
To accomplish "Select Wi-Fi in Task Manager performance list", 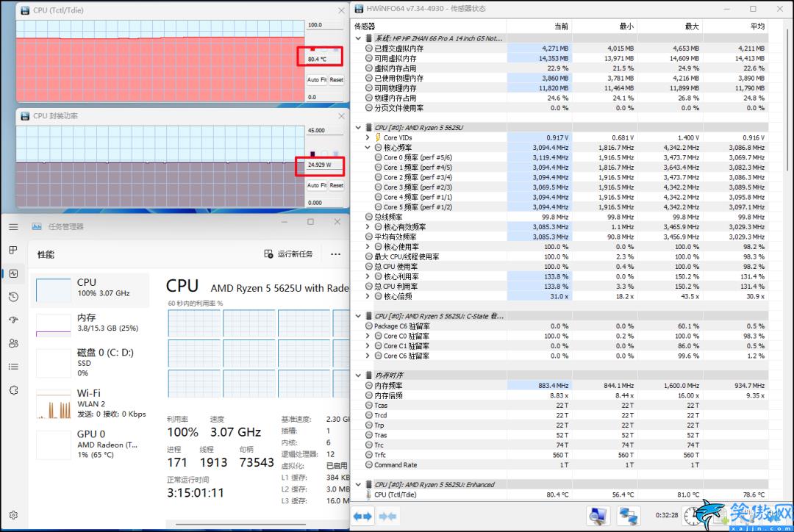I will tap(90, 403).
